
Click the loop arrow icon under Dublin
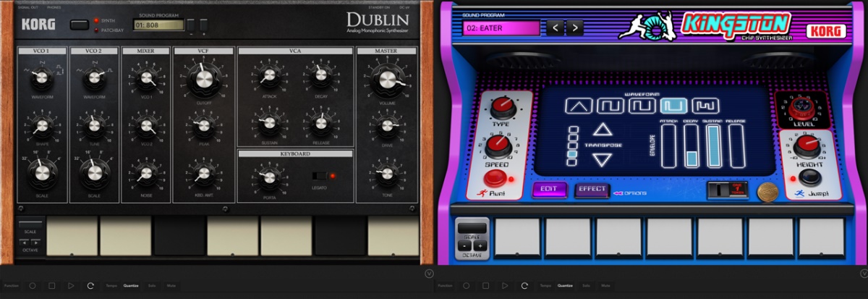coord(90,286)
